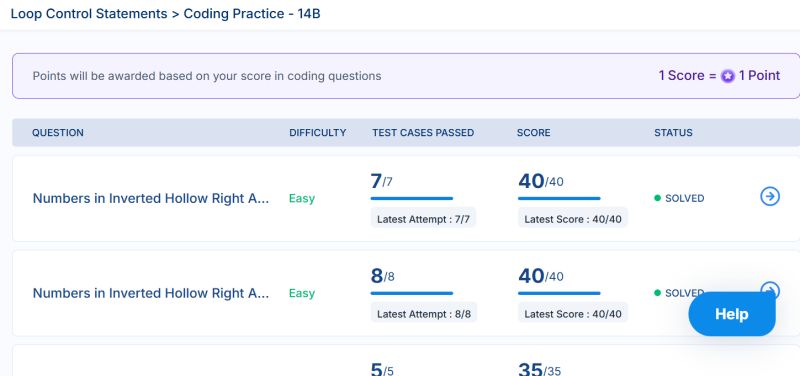Click the QUESTION column header
Viewport: 800px width, 376px height.
(x=58, y=133)
